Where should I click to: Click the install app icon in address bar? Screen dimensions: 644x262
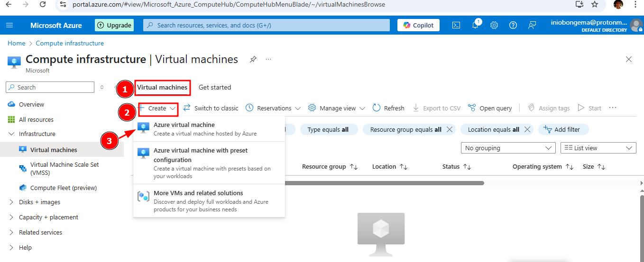(x=579, y=4)
